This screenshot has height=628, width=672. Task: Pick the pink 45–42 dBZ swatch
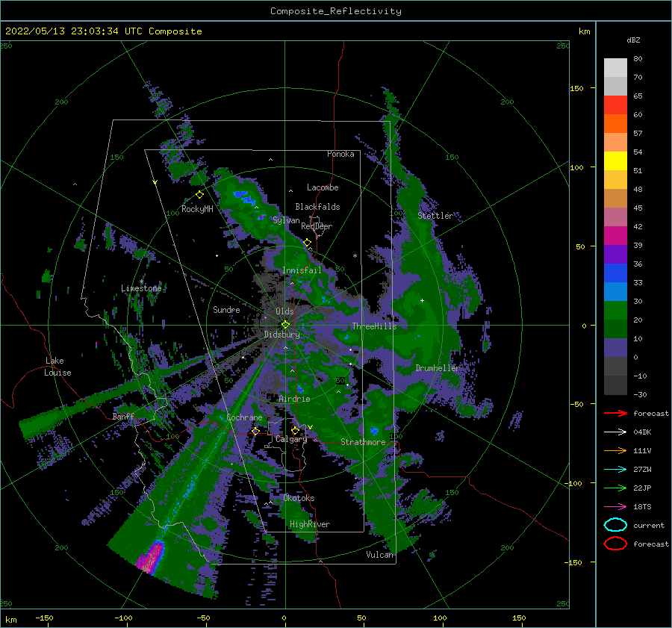point(615,217)
